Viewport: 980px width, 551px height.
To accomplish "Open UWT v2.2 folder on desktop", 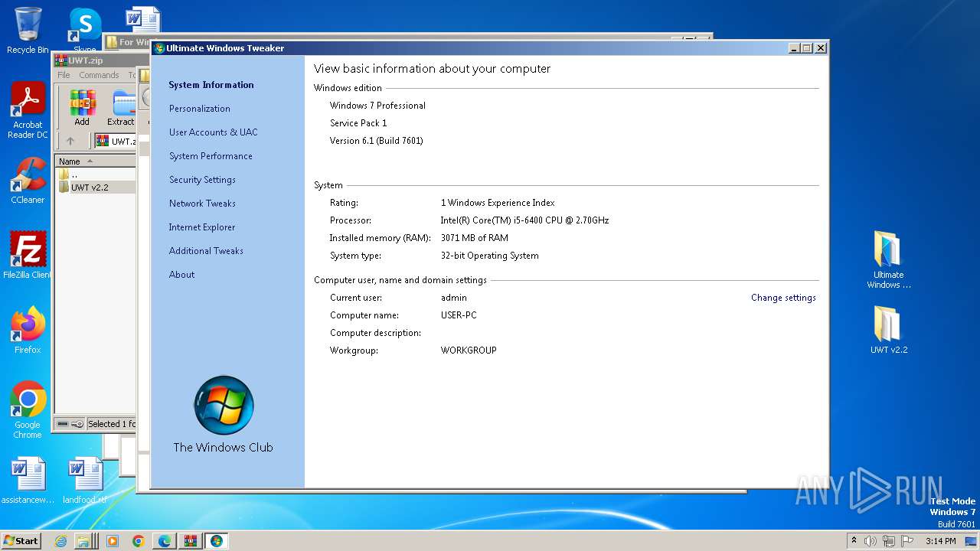I will pyautogui.click(x=888, y=331).
